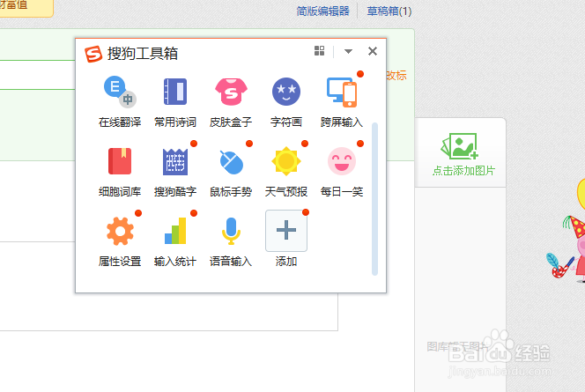
Task: Click the toolbox vertical scrollbar
Action: (x=375, y=199)
